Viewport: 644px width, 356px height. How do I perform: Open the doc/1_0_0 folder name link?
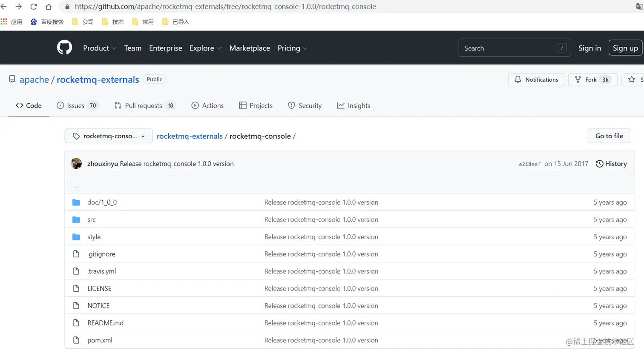102,202
